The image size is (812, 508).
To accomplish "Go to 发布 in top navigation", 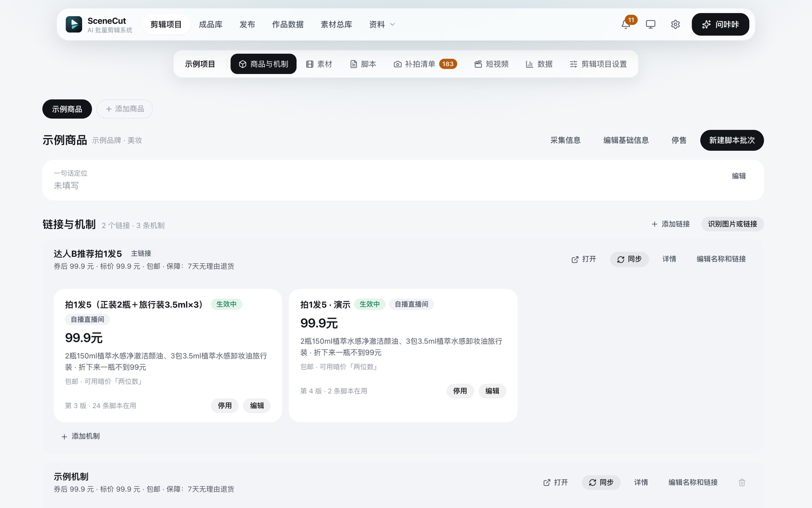I will 247,24.
